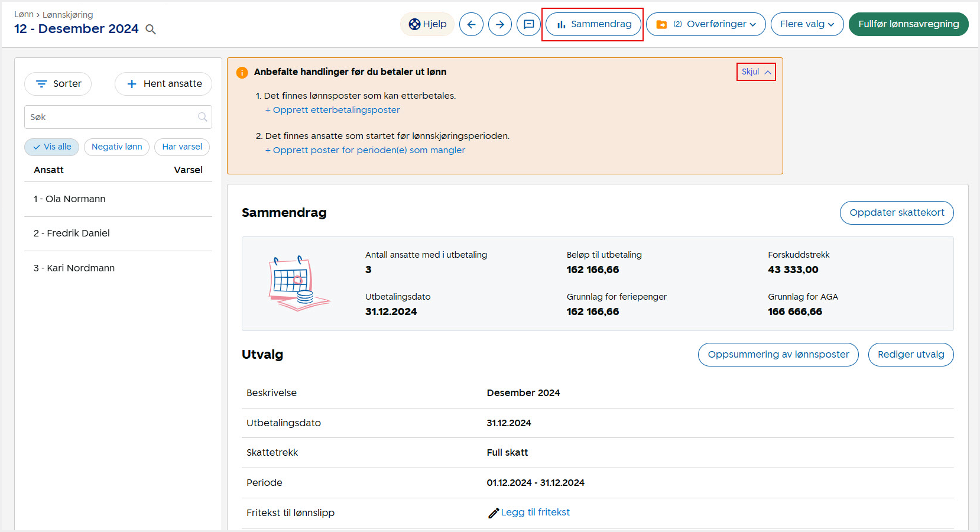Go to next payroll run arrow
This screenshot has height=532, width=980.
coord(500,24)
